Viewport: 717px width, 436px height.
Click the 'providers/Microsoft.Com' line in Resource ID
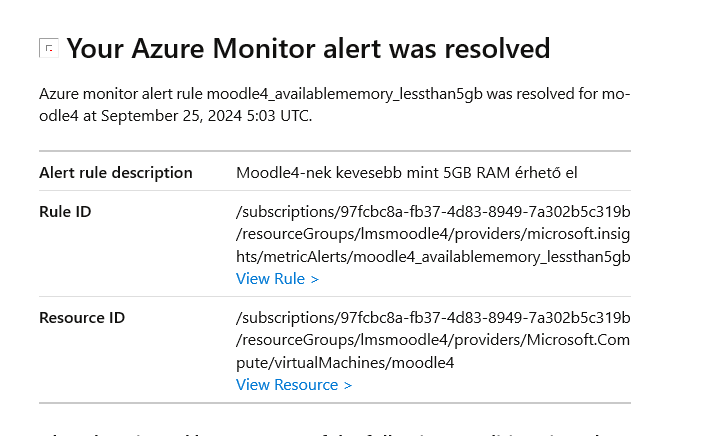(433, 340)
